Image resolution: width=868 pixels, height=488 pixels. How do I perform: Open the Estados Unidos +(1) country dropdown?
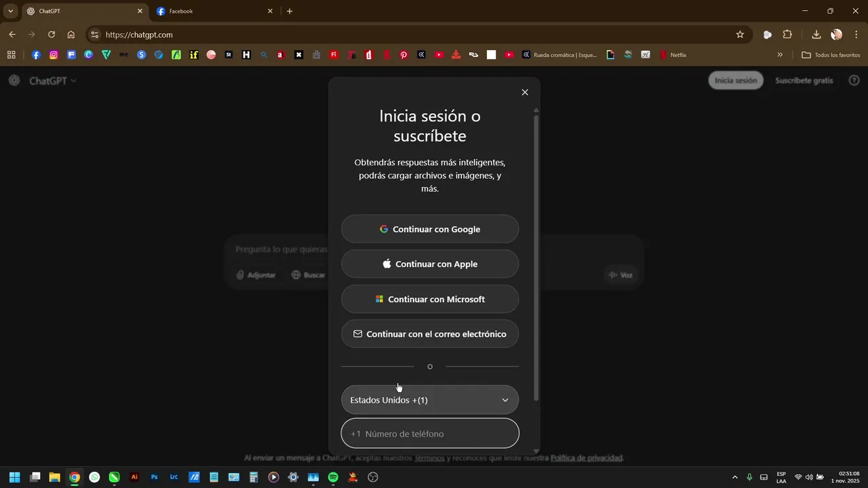(430, 400)
